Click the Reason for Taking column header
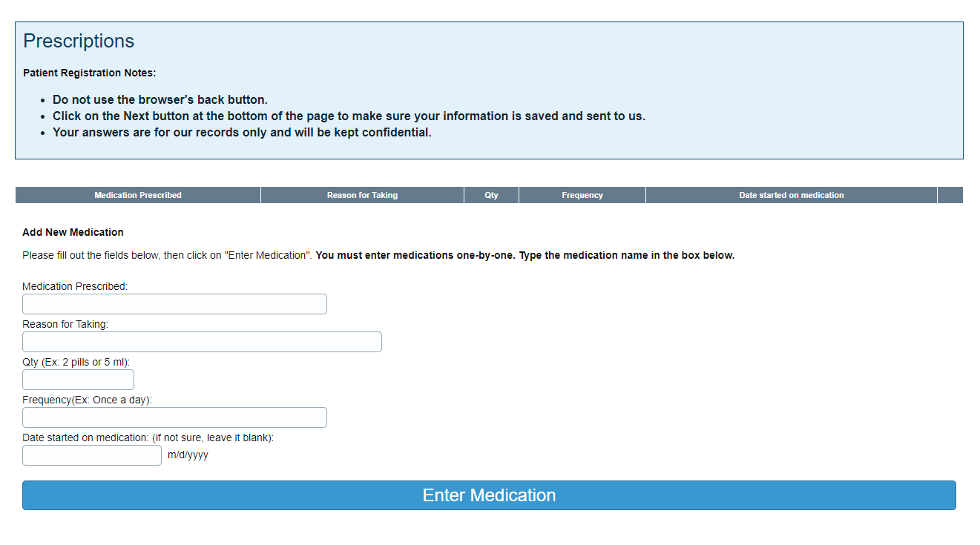 (362, 195)
